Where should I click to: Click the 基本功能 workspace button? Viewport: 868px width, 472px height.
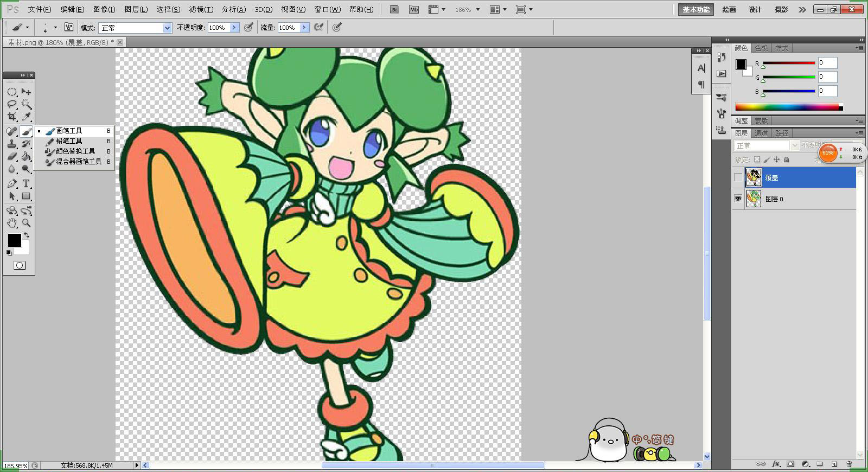pyautogui.click(x=696, y=9)
